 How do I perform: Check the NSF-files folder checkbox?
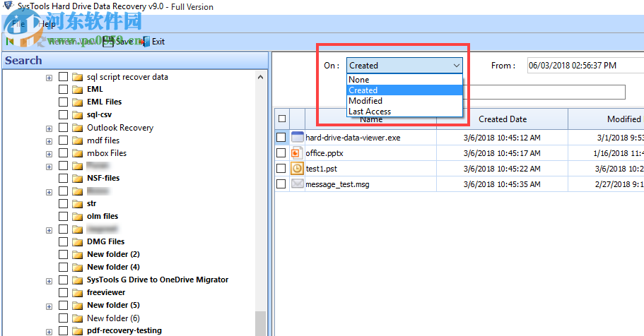[x=63, y=178]
